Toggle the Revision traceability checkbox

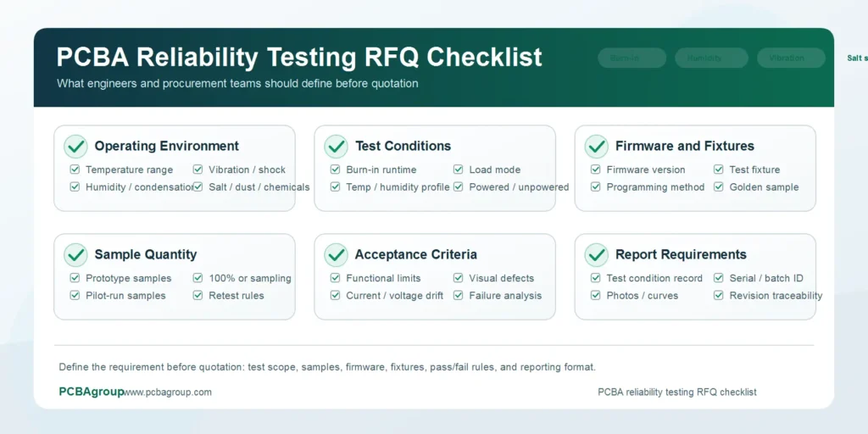pyautogui.click(x=719, y=296)
